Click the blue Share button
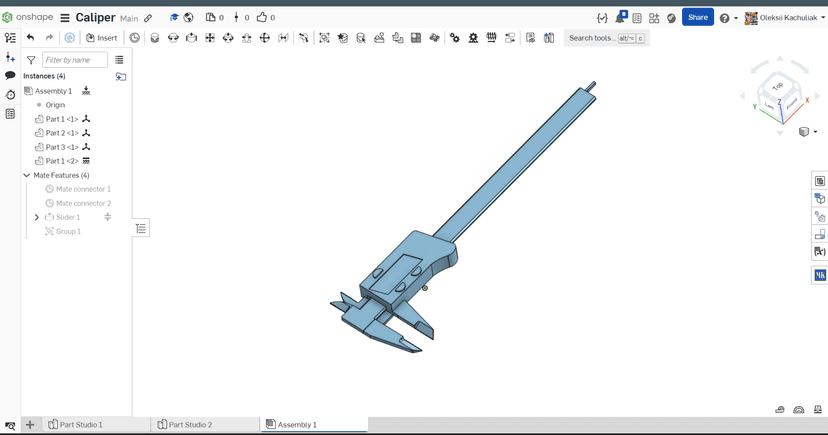828x435 pixels. tap(697, 17)
